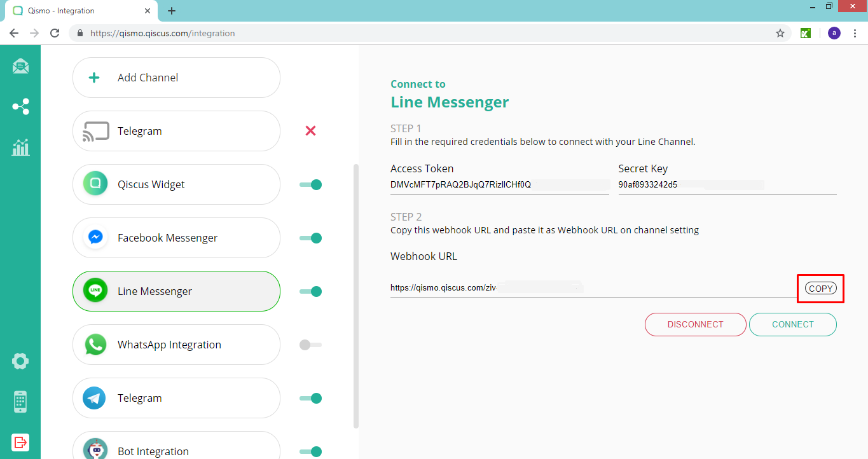868x459 pixels.
Task: Click the green extension icon in toolbar
Action: coord(805,33)
